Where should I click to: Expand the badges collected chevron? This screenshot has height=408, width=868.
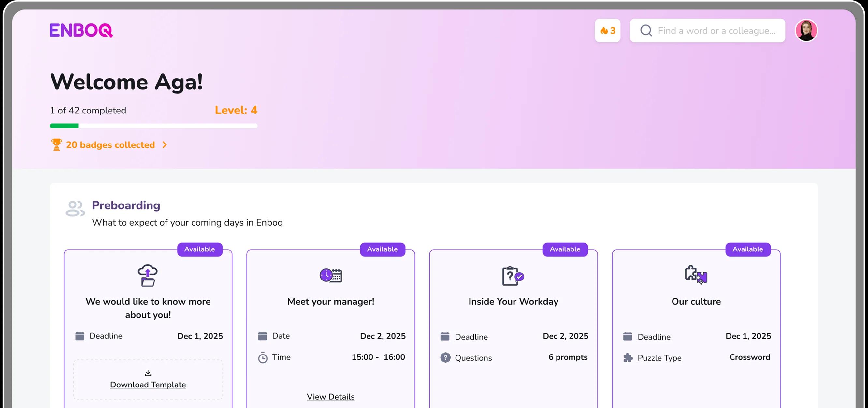pos(165,145)
